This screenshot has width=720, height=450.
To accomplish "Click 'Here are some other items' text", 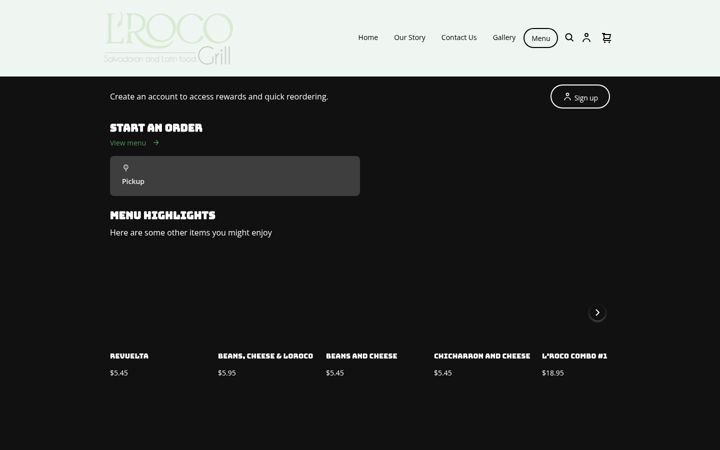I will click(x=191, y=233).
